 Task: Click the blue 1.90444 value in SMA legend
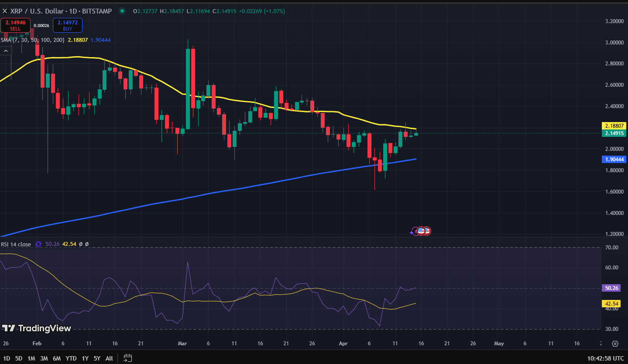point(101,40)
